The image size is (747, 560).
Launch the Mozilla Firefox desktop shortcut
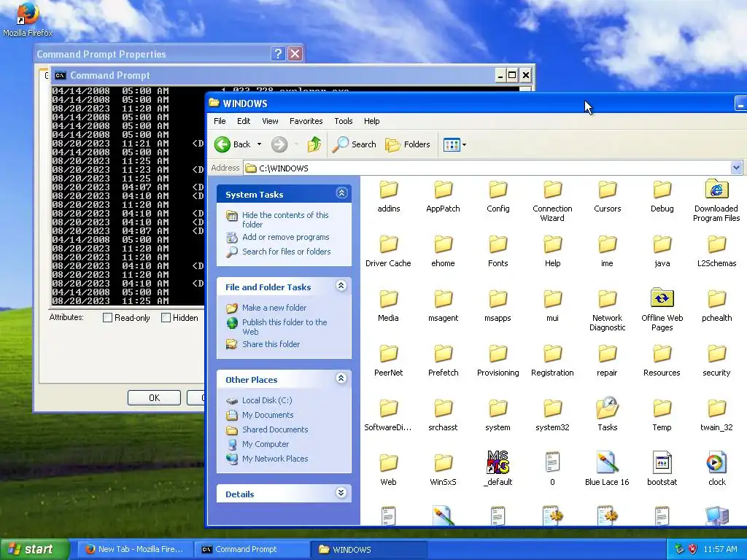pos(28,20)
